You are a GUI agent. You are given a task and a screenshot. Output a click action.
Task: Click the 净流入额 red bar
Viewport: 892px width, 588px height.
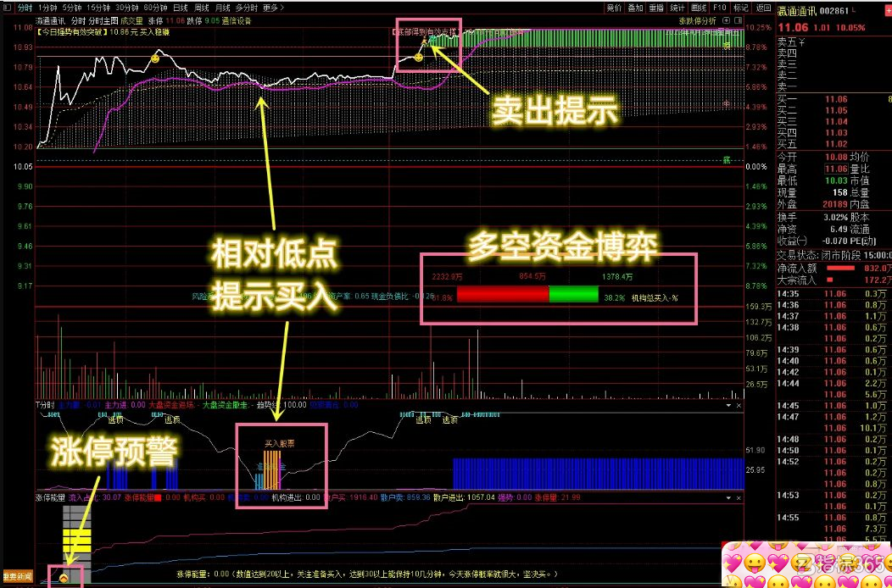[840, 267]
